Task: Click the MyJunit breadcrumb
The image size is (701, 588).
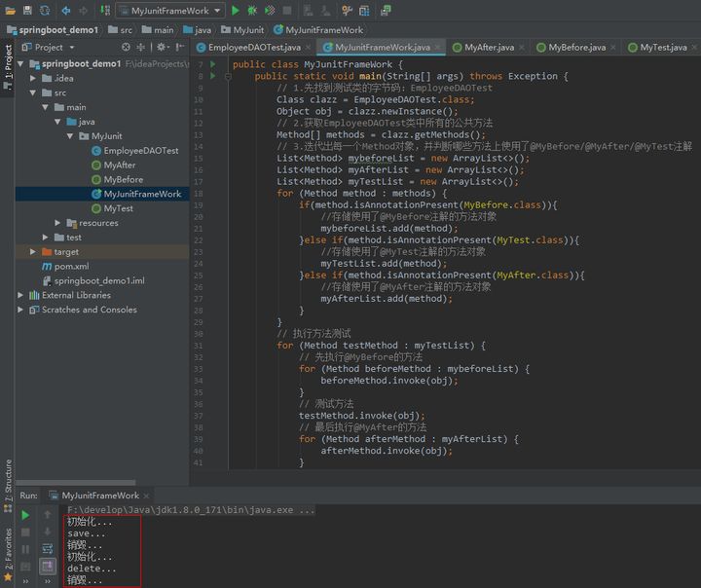Action: click(x=242, y=30)
